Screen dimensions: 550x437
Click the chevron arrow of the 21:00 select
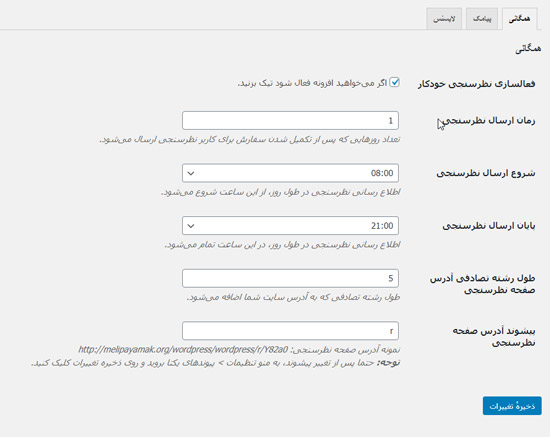pyautogui.click(x=191, y=226)
